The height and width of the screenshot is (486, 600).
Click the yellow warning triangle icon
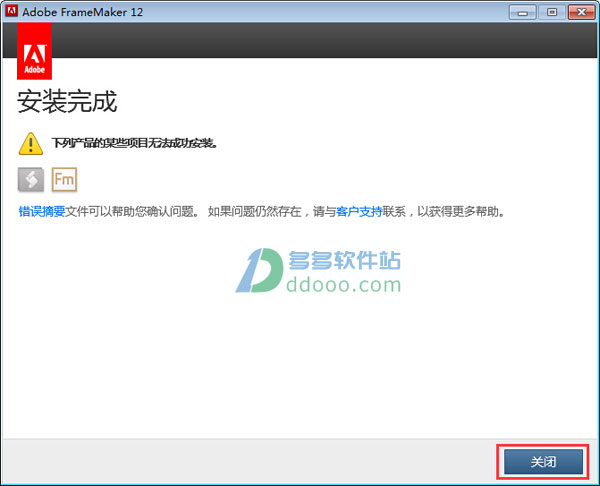(31, 144)
